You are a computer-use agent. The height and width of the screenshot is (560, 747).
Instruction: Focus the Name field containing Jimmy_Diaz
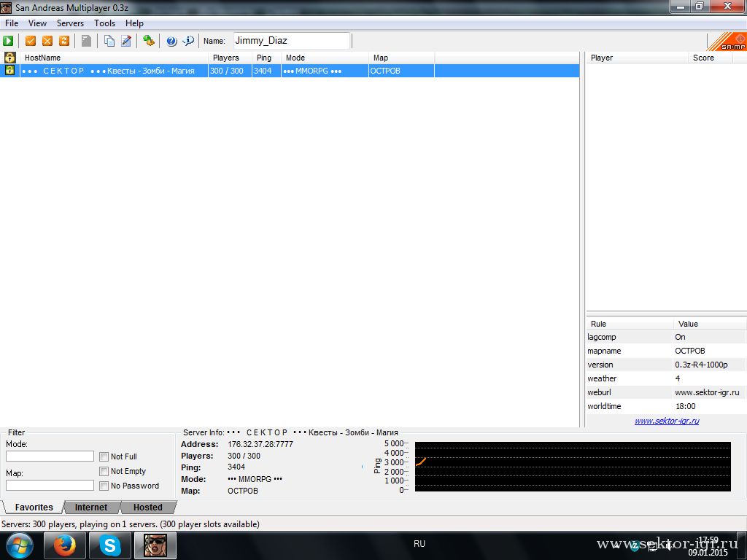click(x=292, y=41)
